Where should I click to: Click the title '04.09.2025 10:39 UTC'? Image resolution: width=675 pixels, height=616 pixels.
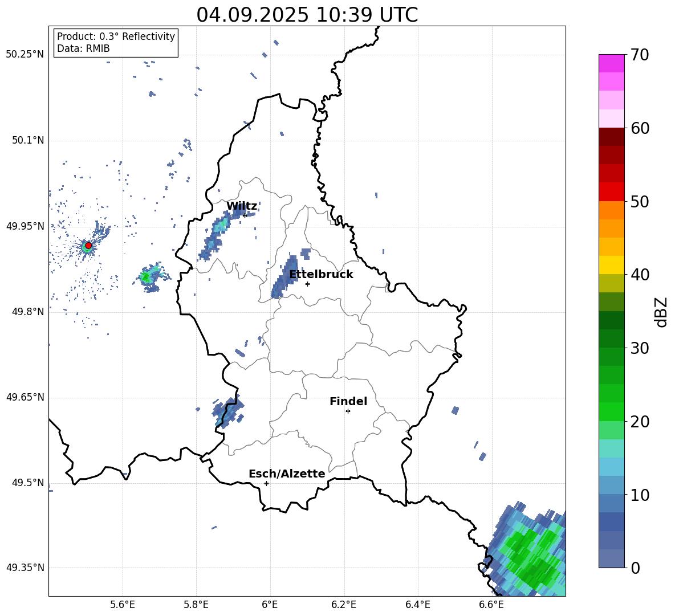point(307,15)
